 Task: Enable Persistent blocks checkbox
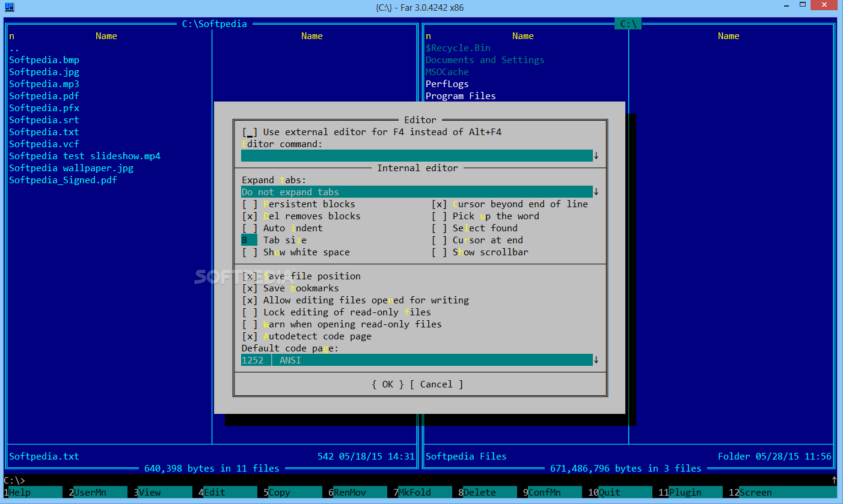(x=250, y=204)
